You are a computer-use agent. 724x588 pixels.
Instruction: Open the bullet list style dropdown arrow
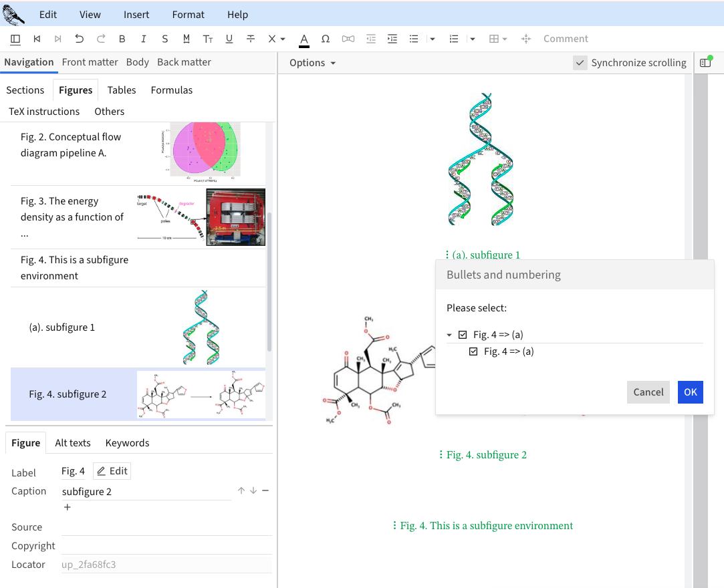[433, 39]
